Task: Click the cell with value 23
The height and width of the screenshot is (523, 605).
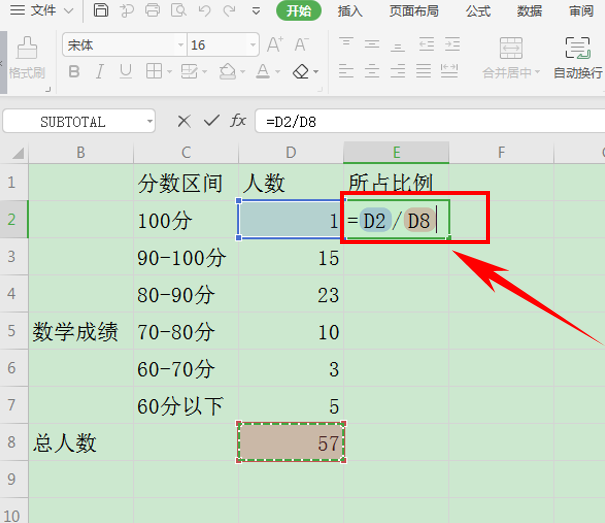Action: coord(291,295)
